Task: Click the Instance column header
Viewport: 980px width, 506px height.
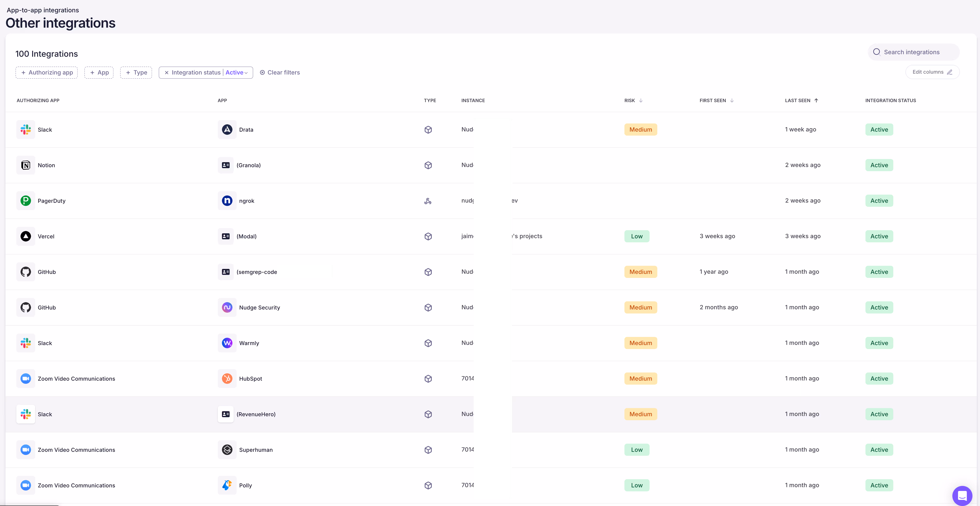Action: 473,100
